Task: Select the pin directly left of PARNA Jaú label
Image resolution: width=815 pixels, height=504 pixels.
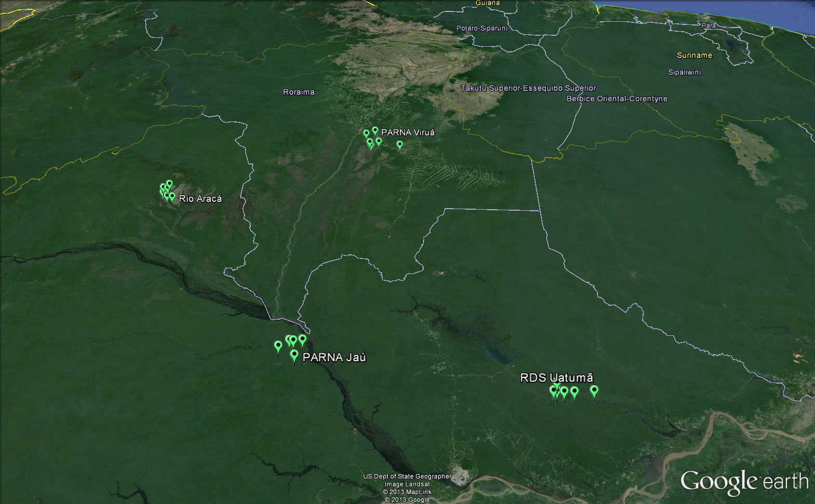Action: point(294,356)
